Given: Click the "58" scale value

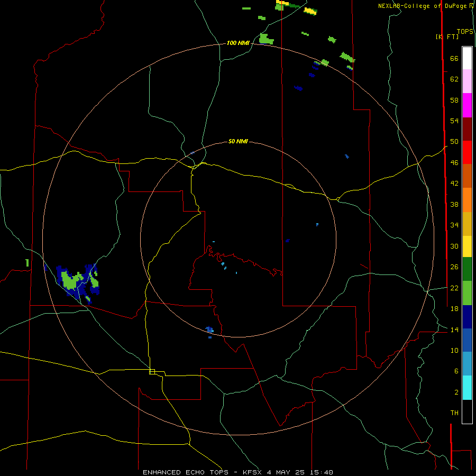Looking at the screenshot, I should click(454, 100).
